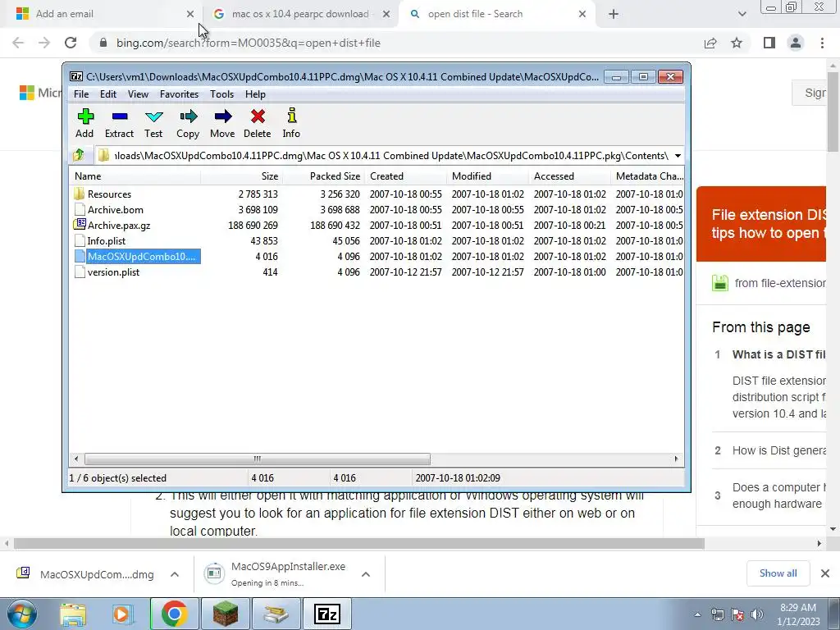This screenshot has width=840, height=630.
Task: Open the Chrome profile avatar
Action: coord(796,43)
